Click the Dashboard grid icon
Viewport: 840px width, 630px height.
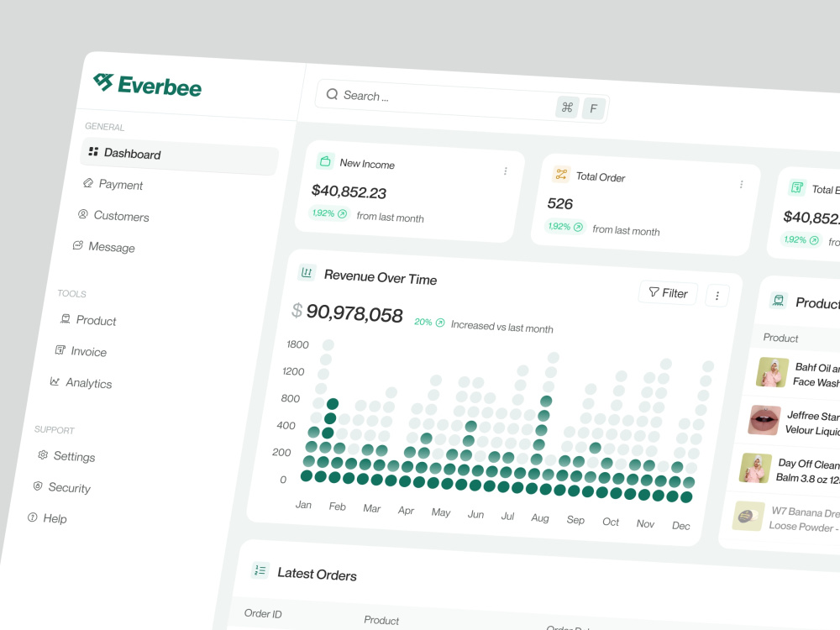click(x=93, y=151)
